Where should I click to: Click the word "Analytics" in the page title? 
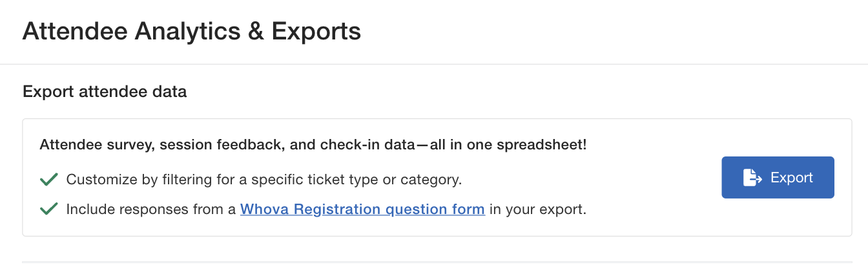point(183,31)
